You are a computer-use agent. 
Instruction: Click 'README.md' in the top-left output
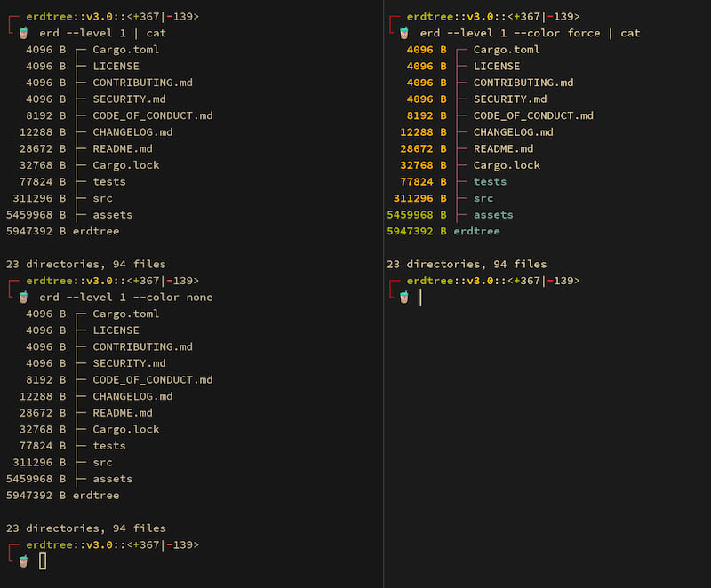click(x=123, y=148)
